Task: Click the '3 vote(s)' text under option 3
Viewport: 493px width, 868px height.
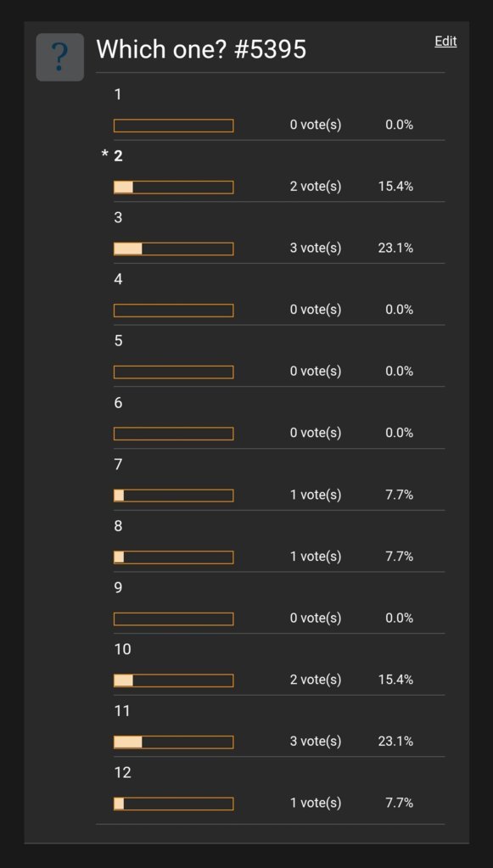Action: click(316, 248)
